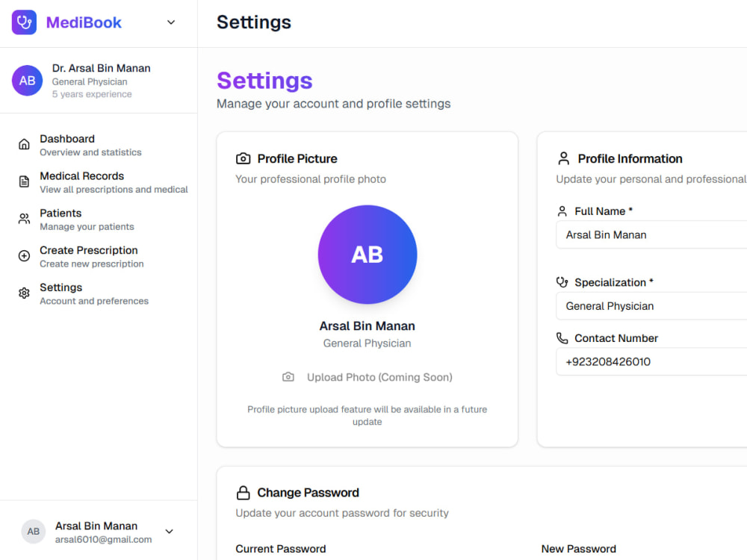747x560 pixels.
Task: Select Patients in sidebar
Action: coord(99,219)
